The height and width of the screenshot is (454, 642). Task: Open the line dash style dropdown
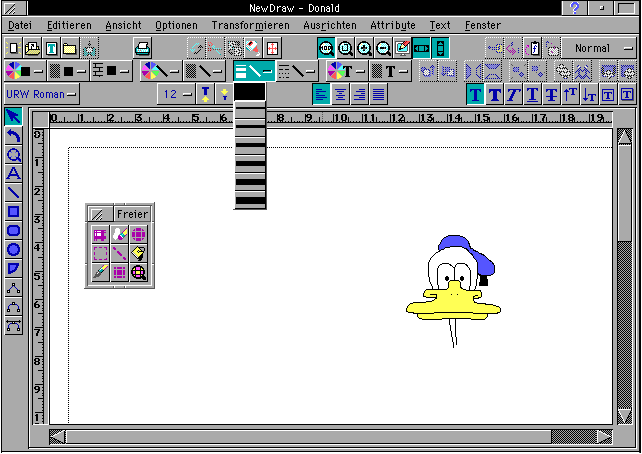tap(297, 71)
